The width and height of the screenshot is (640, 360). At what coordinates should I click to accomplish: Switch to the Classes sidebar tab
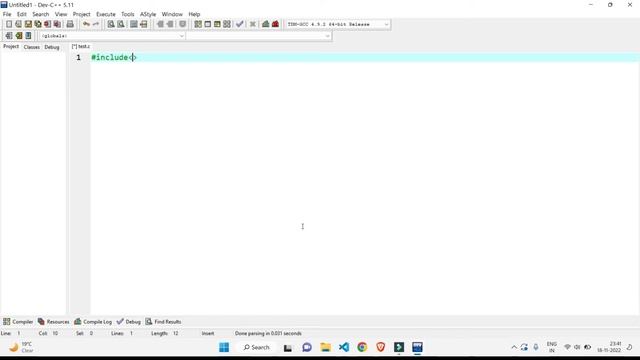pos(32,47)
